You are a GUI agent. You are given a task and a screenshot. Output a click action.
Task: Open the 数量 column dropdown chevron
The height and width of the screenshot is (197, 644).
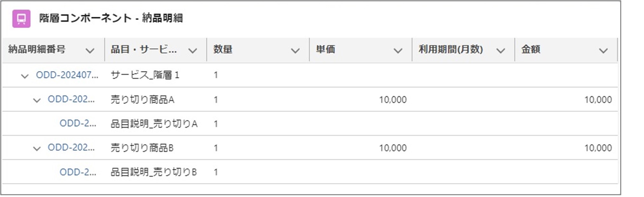point(295,50)
